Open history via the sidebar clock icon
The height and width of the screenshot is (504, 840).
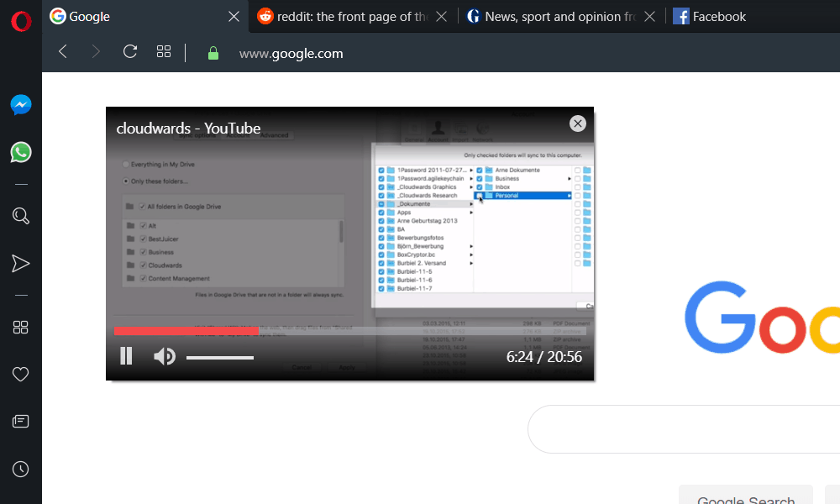20,470
